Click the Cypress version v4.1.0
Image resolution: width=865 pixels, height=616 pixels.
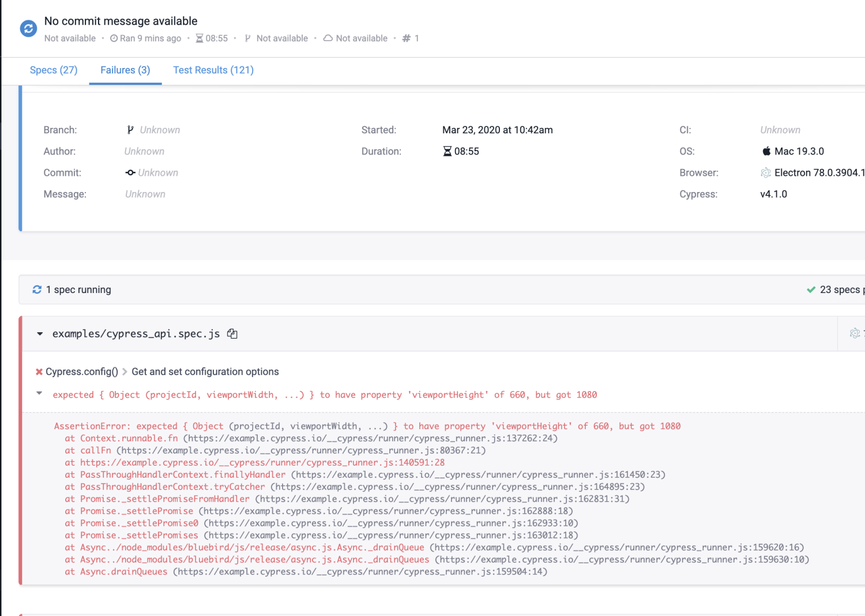click(773, 194)
